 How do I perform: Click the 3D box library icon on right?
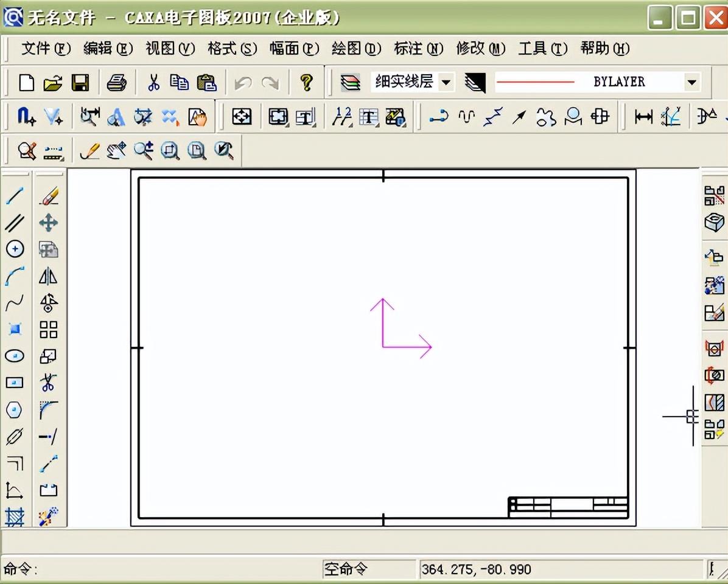[714, 223]
